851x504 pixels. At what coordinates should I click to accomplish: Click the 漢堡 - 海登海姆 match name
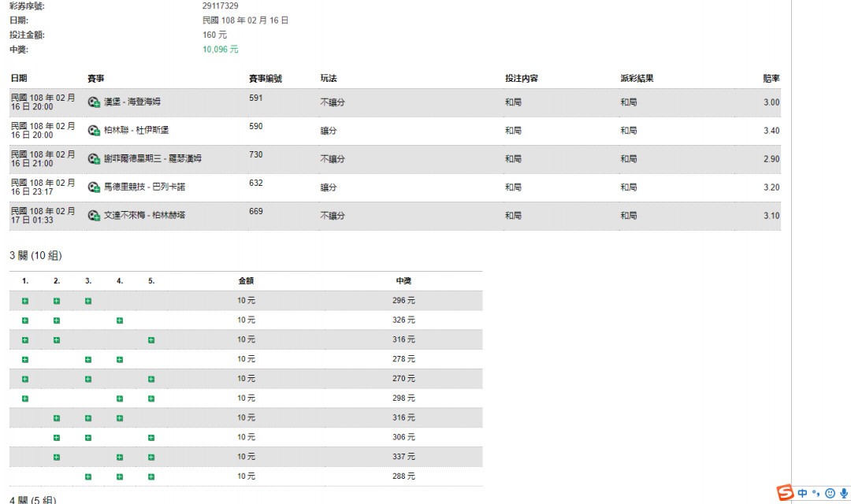132,102
